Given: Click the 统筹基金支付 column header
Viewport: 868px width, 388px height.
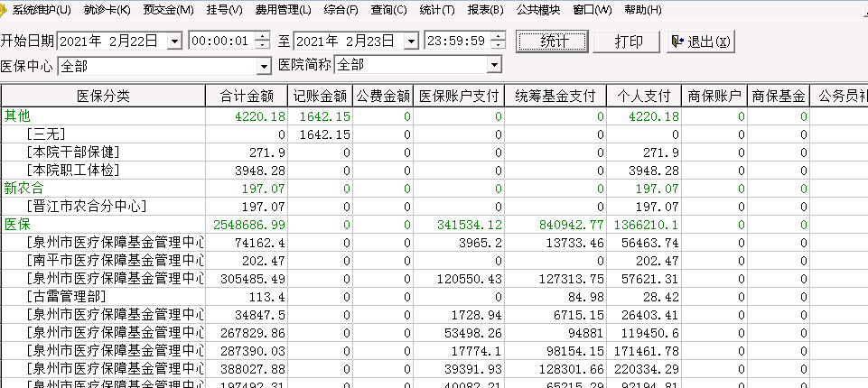Looking at the screenshot, I should pos(555,97).
